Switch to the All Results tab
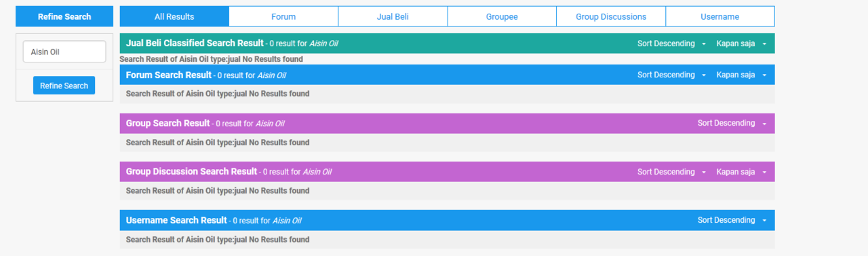 pos(174,16)
